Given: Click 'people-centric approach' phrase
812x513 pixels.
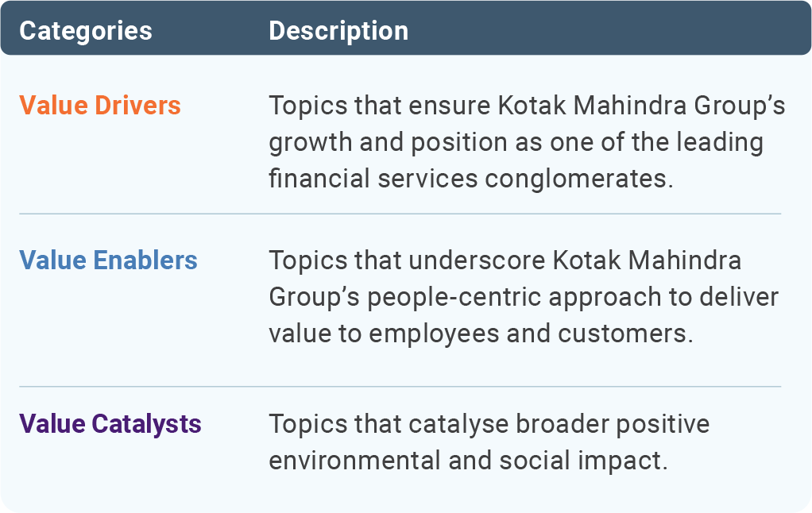Looking at the screenshot, I should (x=515, y=298).
